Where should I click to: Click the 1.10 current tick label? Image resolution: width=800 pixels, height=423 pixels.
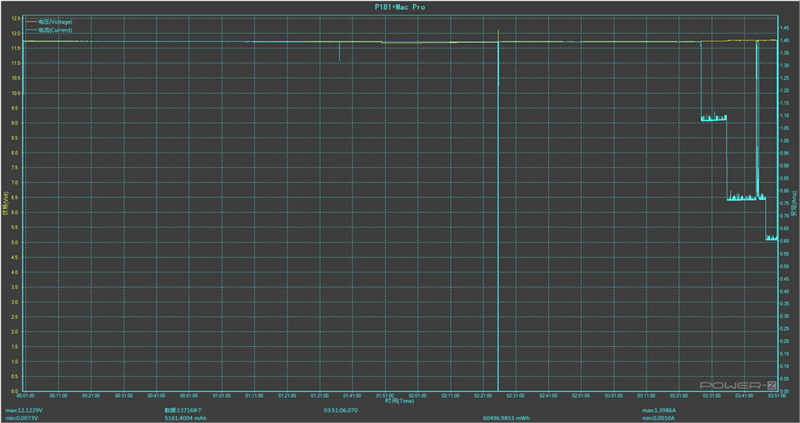784,115
